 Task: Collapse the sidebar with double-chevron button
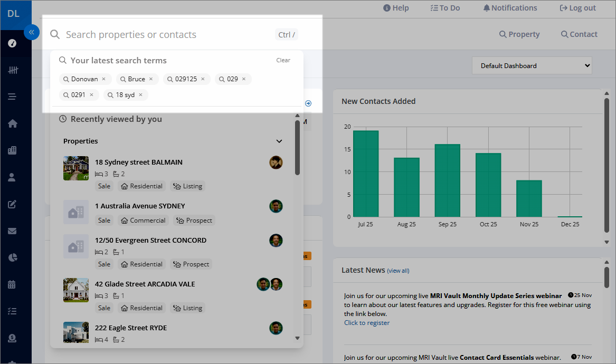32,32
